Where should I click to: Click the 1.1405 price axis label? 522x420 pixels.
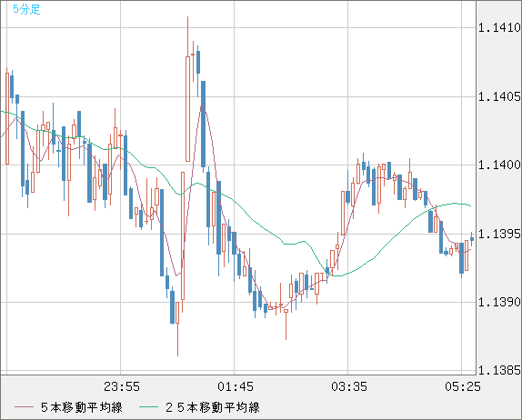[499, 97]
